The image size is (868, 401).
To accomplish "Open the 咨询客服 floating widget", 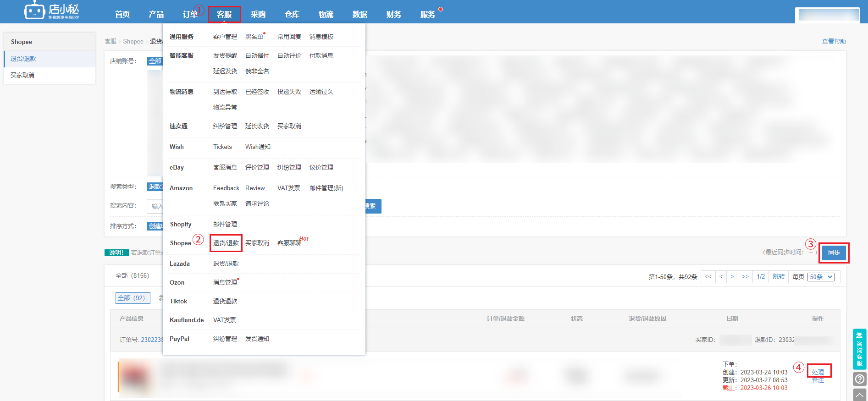I will (x=859, y=349).
